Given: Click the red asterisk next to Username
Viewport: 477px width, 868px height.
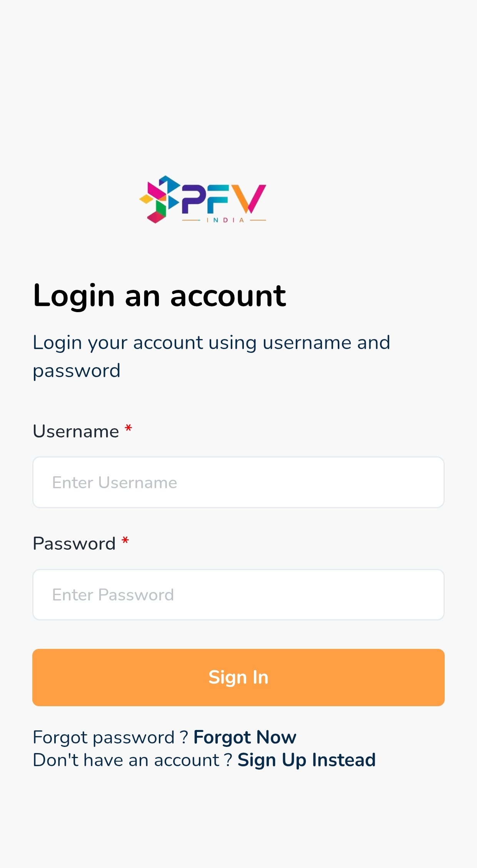Looking at the screenshot, I should 128,429.
